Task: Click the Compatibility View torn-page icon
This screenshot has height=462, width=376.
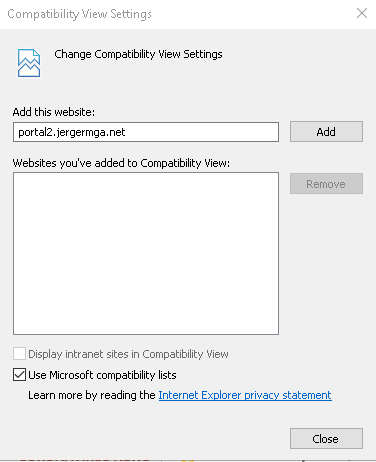Action: point(29,63)
